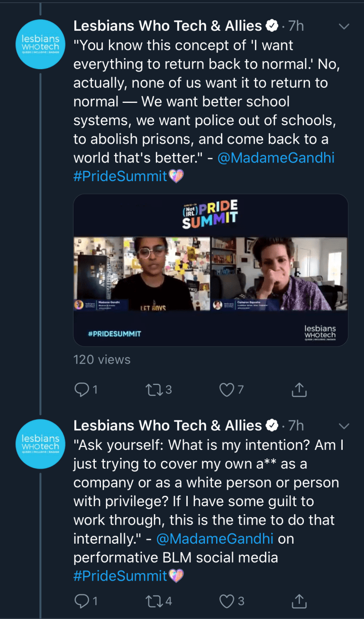Open second tweet's Lesbians Who Tech & Allies name

(x=167, y=426)
